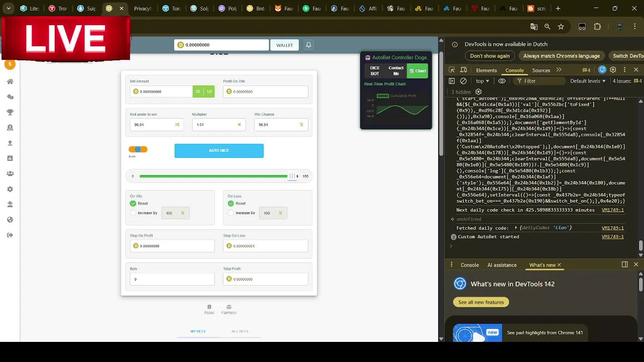Click the AUTO DICE button
The image size is (644, 362).
pos(219,150)
